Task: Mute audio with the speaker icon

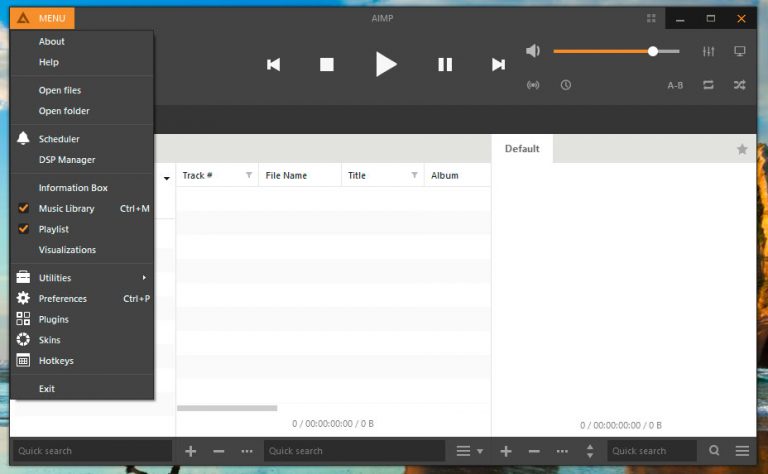Action: (533, 51)
